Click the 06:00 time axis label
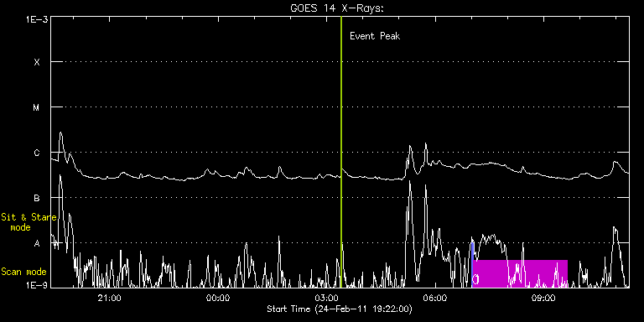Viewport: 644px width, 322px height. [x=435, y=298]
